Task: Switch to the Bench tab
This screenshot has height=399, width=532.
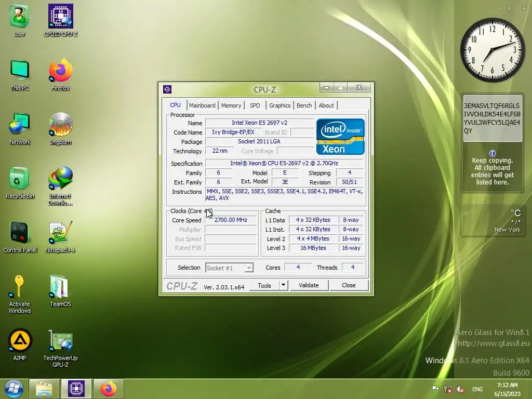Action: (304, 105)
